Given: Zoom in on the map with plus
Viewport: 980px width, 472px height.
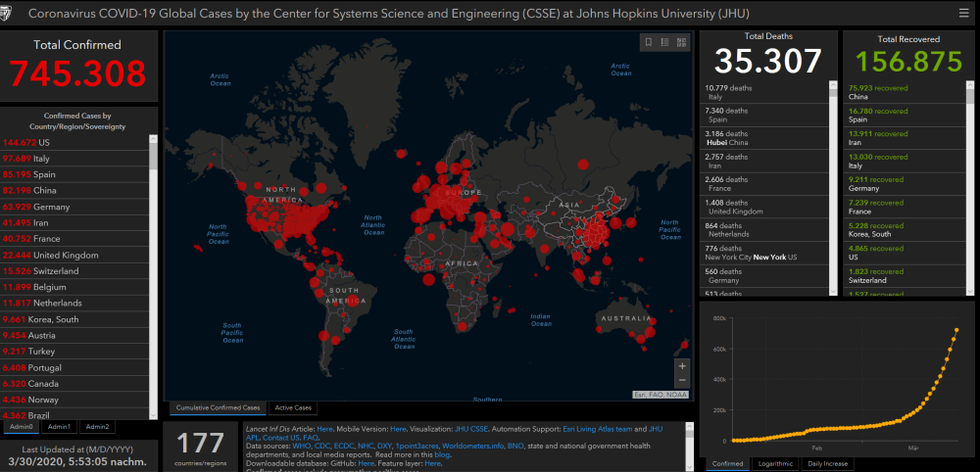Looking at the screenshot, I should pos(682,366).
